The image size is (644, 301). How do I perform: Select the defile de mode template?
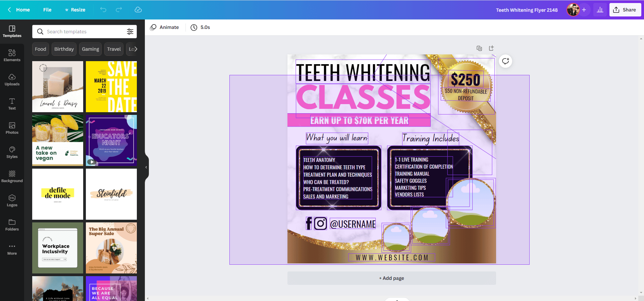pos(58,194)
